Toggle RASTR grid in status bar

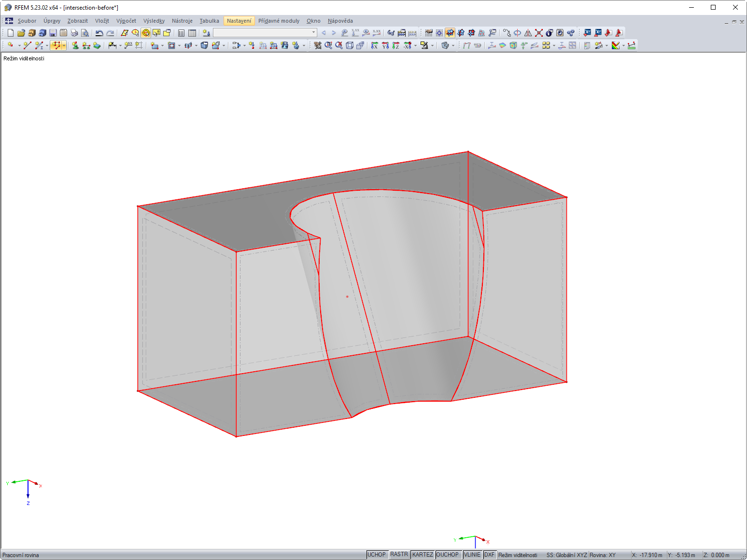click(x=399, y=555)
